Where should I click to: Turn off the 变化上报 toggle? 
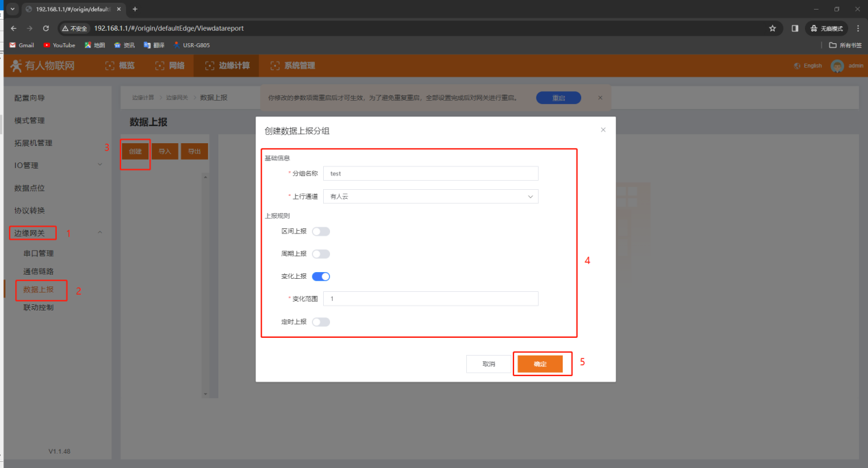(x=321, y=277)
